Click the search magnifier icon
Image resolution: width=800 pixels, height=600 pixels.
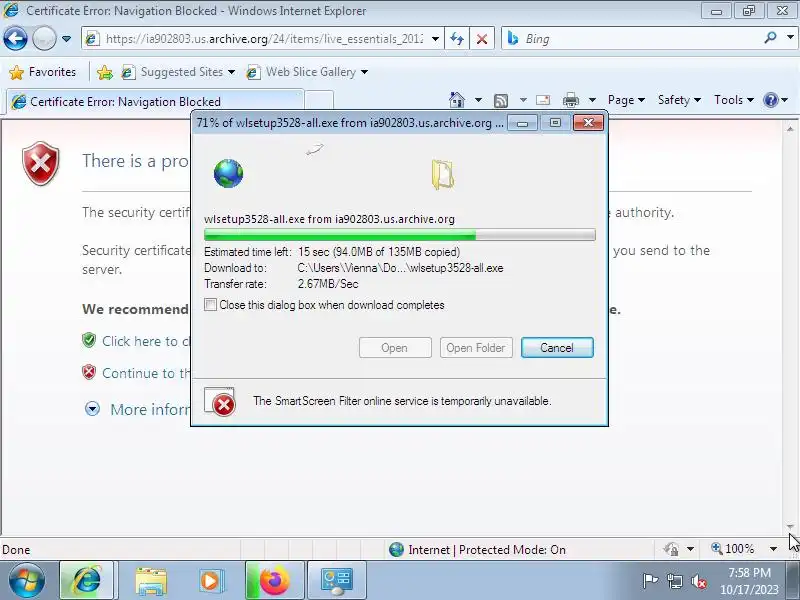tap(771, 38)
